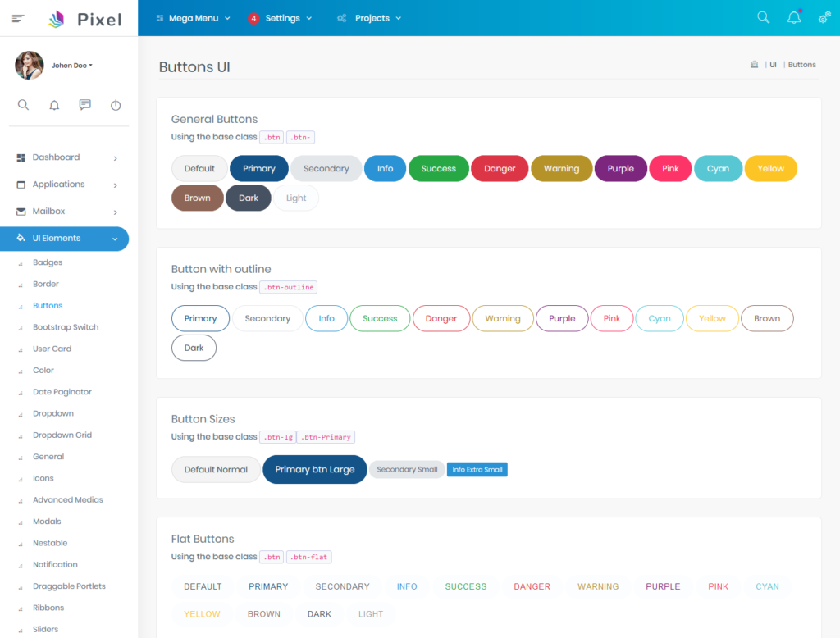Click UI breadcrumb link
840x638 pixels.
[773, 65]
